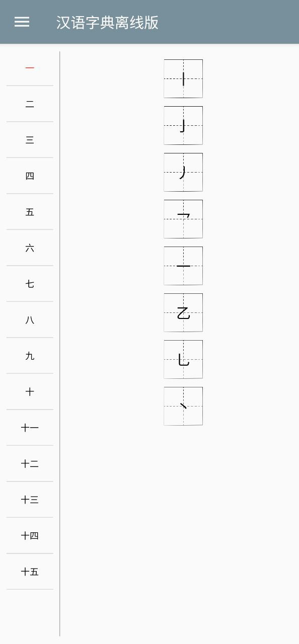Select the character 一 stroke card
Viewport: 299px width, 644px height.
click(x=183, y=266)
